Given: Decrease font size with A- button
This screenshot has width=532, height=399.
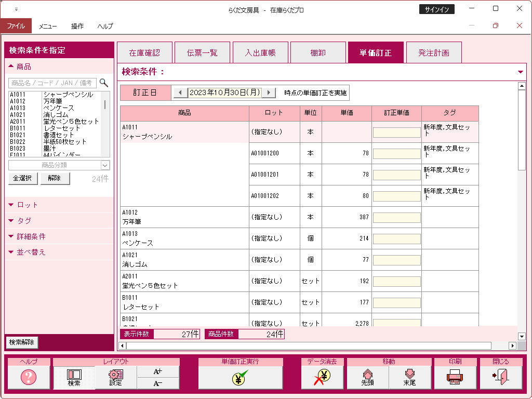Looking at the screenshot, I should point(158,383).
